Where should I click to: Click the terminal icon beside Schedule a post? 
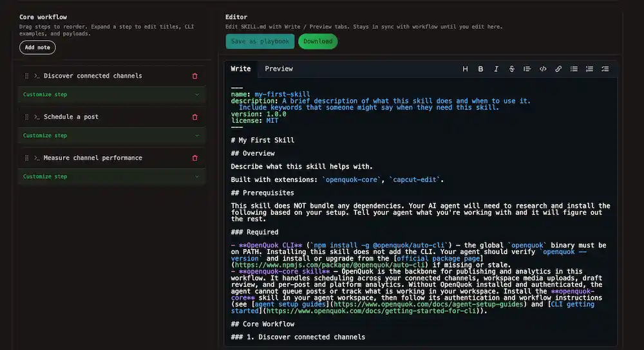click(x=37, y=117)
